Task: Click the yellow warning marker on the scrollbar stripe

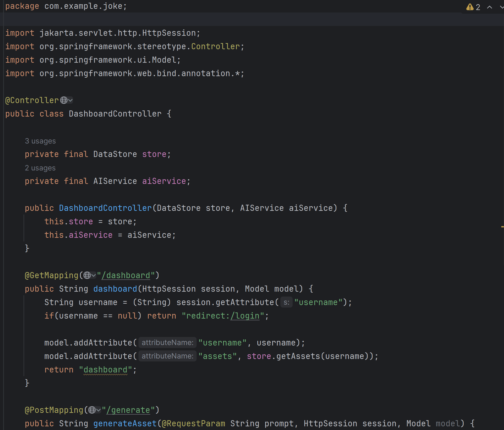Action: pos(502,227)
